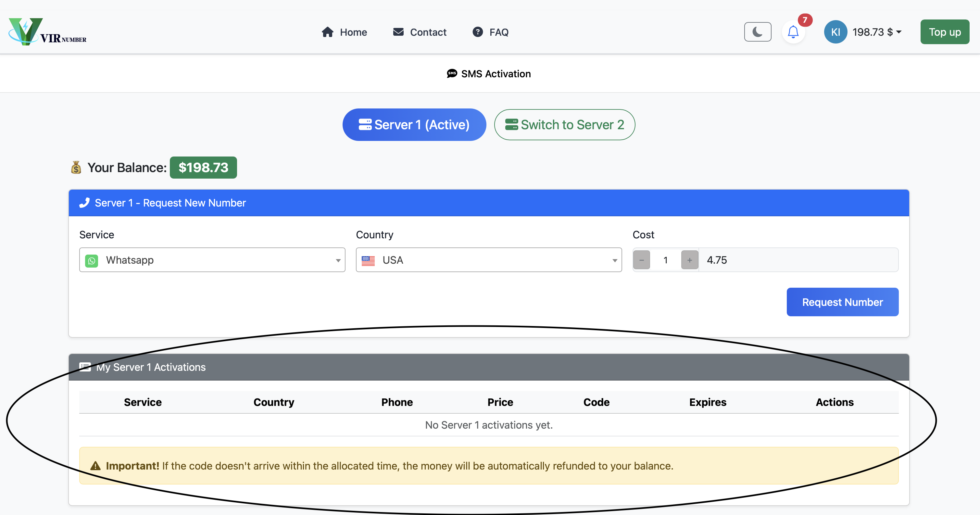Select the Server 1 (Active) tab
This screenshot has height=515, width=980.
414,125
